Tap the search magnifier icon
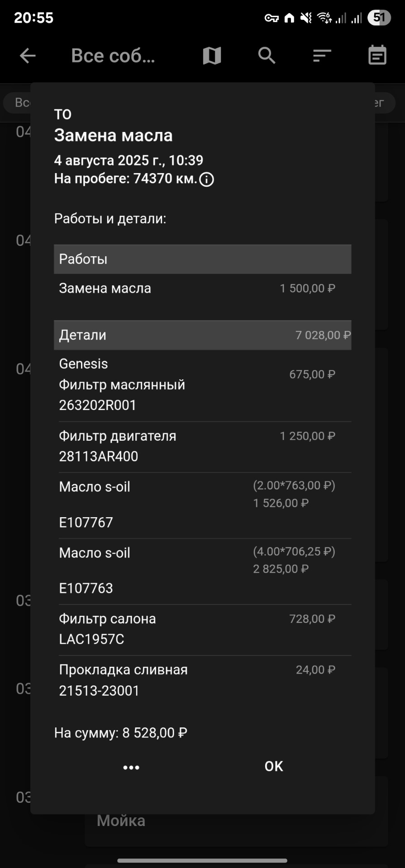The width and height of the screenshot is (405, 868). [267, 56]
